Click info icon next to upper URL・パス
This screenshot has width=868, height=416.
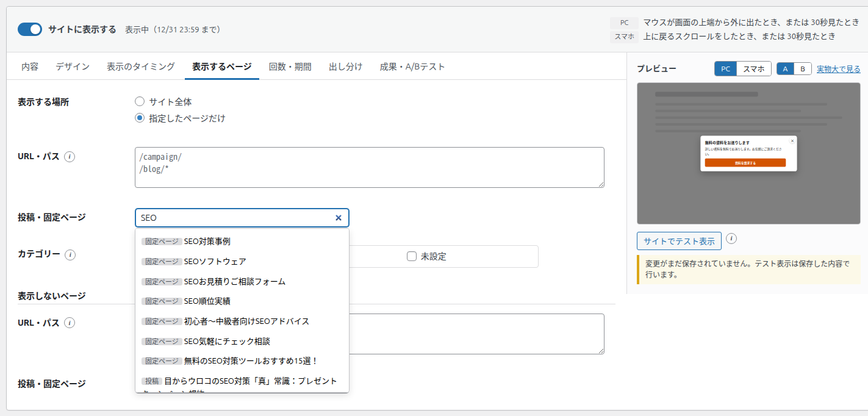point(70,157)
